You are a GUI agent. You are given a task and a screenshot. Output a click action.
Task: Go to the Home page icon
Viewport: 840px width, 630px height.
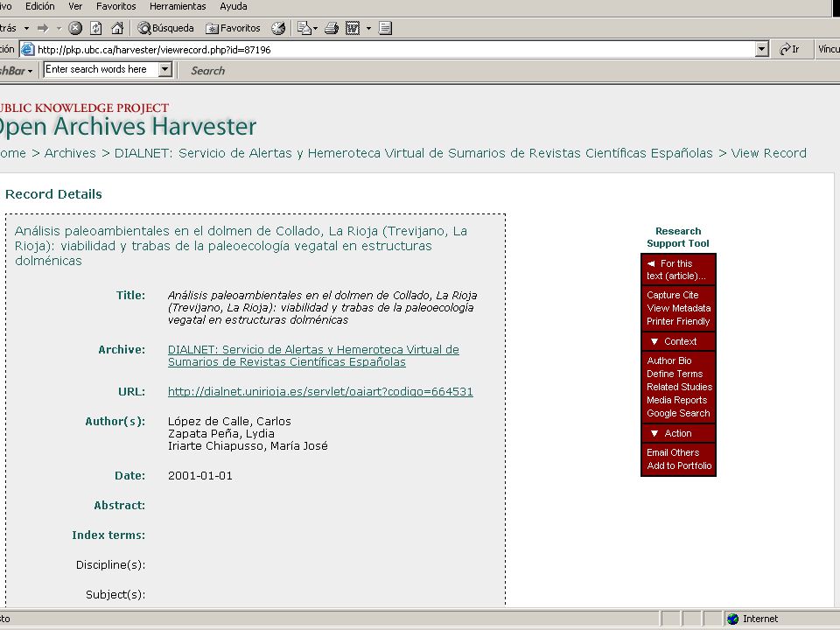[117, 28]
